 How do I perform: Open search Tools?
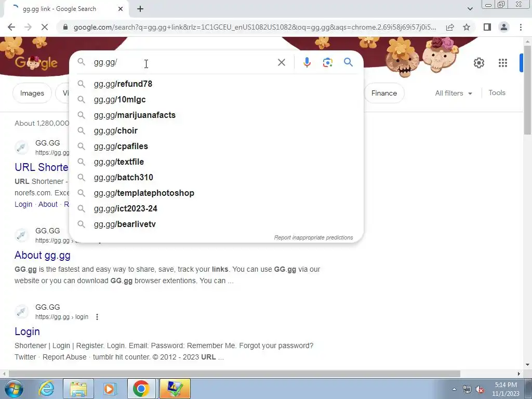coord(497,92)
